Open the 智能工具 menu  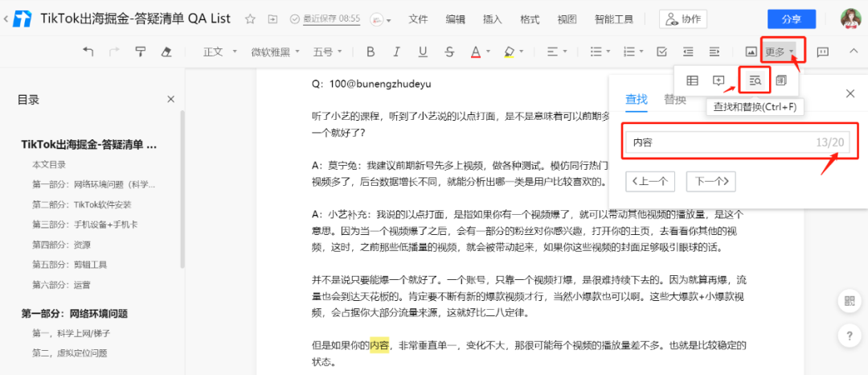(614, 19)
